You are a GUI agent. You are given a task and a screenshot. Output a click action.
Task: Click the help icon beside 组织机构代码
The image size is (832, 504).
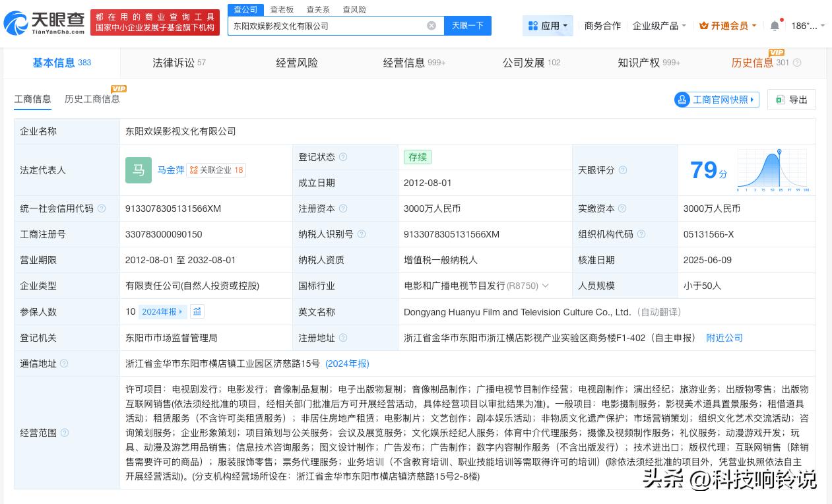point(641,234)
